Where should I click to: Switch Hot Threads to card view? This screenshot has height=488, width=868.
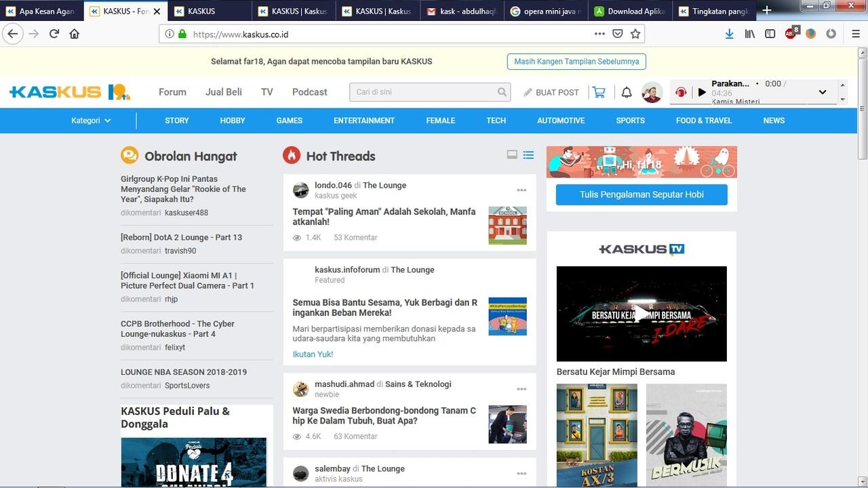(512, 155)
